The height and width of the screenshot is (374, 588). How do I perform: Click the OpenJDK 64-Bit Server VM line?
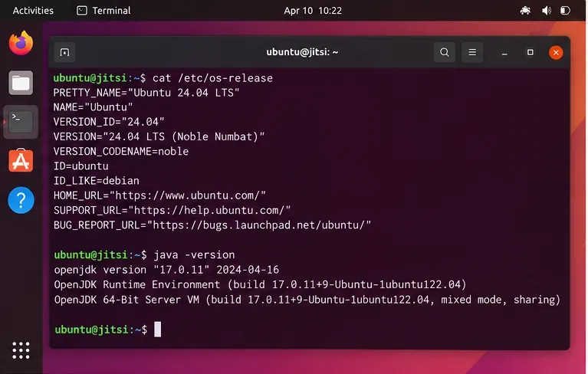(307, 300)
